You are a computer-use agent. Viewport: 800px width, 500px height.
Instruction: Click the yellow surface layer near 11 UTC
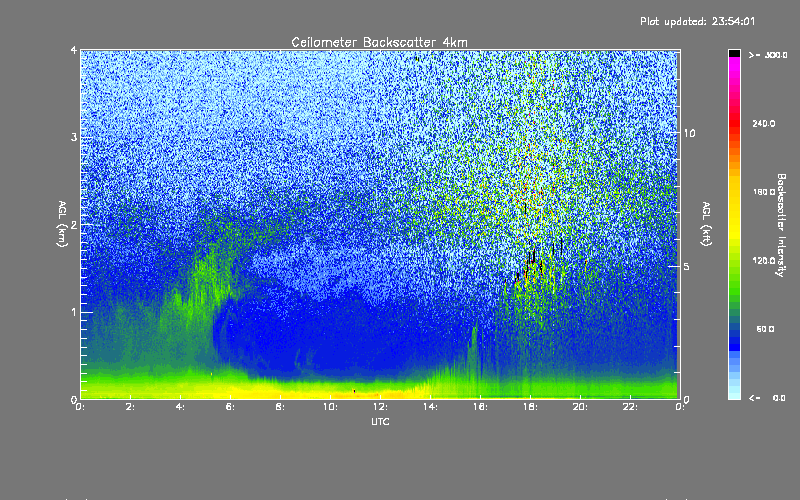(355, 393)
